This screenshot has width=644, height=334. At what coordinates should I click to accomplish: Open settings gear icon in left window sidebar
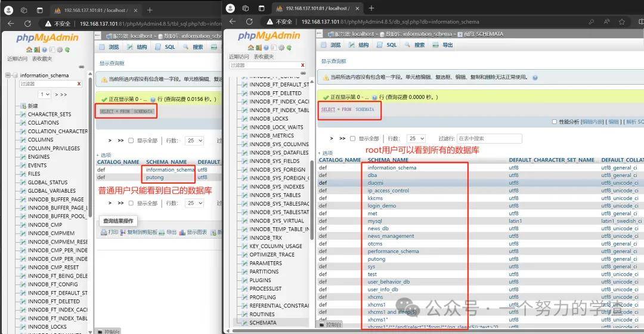click(x=60, y=50)
